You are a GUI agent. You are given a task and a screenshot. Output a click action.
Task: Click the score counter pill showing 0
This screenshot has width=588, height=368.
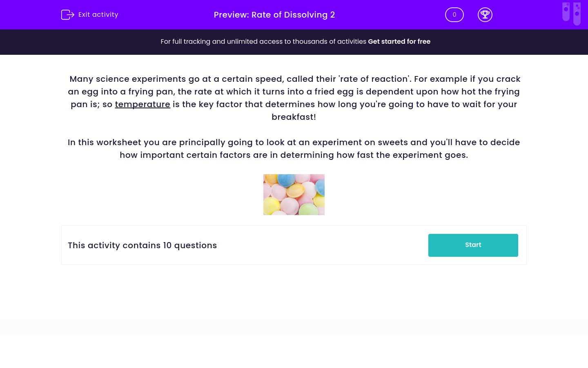[x=454, y=15]
